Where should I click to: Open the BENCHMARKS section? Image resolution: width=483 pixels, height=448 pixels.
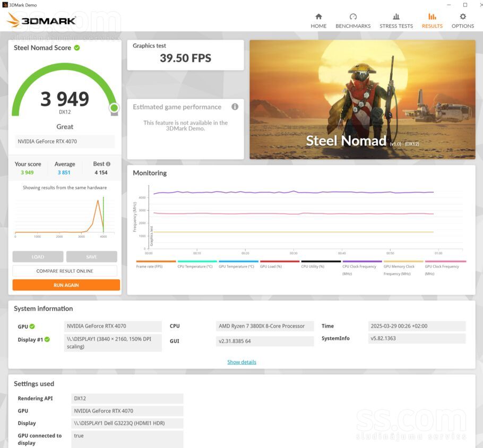(x=353, y=21)
